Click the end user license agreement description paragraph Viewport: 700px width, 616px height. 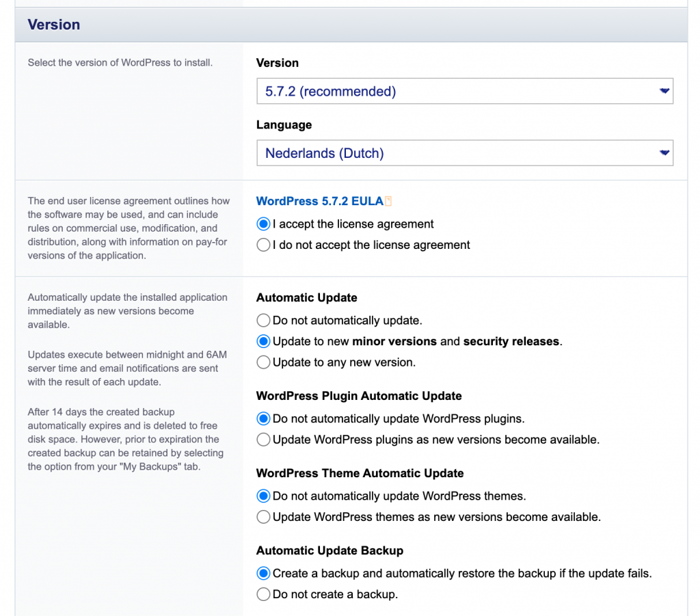coord(129,228)
